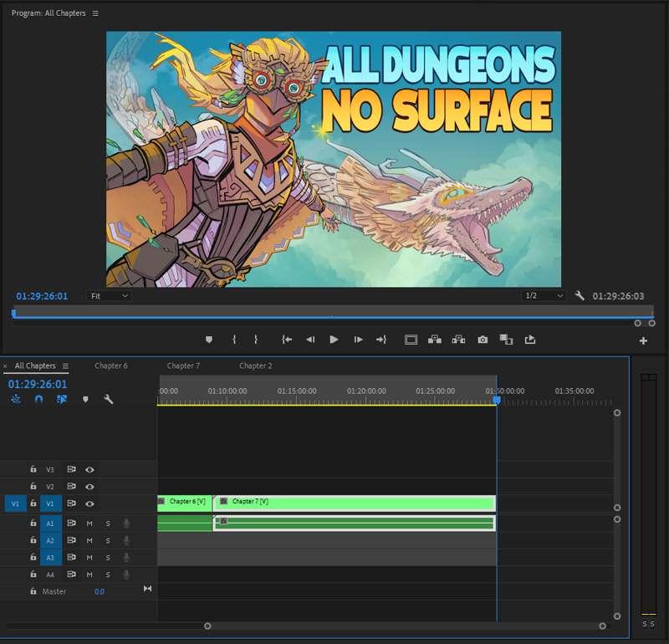669x644 pixels.
Task: Hide track V2 with its eye icon
Action: [89, 487]
